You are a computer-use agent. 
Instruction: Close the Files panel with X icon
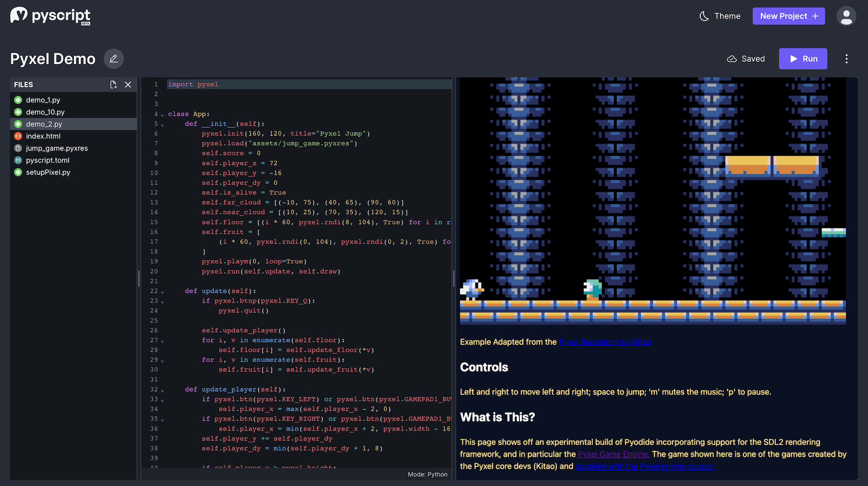(x=128, y=84)
